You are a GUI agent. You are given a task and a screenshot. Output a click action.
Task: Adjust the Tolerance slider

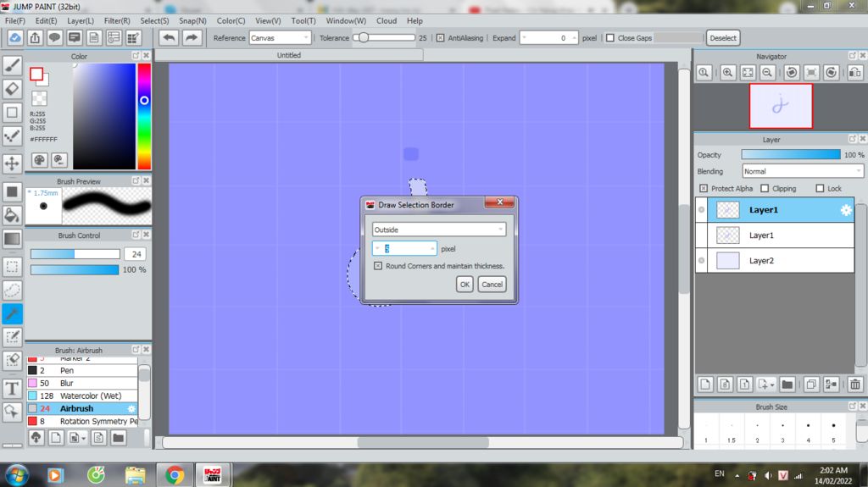[x=384, y=37]
